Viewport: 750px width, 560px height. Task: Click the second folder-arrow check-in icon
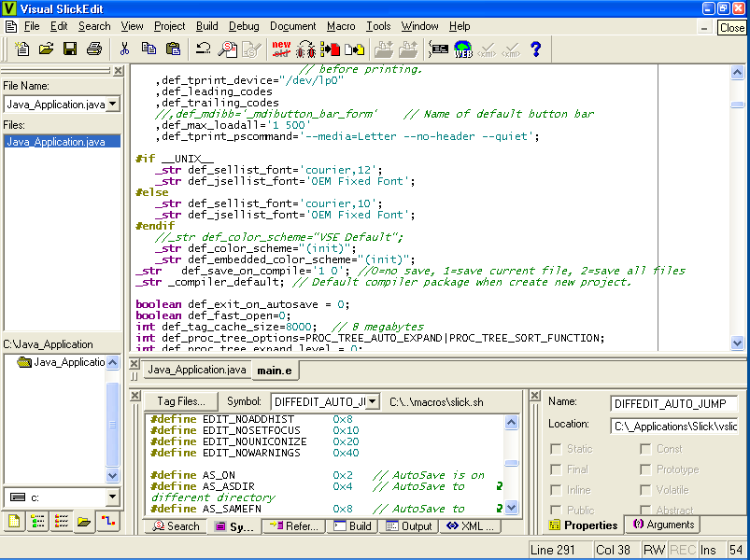tap(408, 49)
